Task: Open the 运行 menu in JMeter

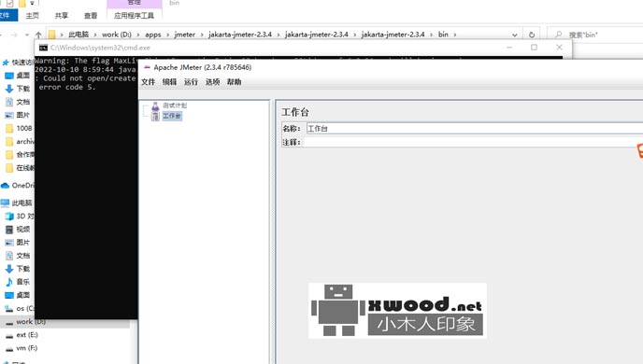Action: point(191,82)
